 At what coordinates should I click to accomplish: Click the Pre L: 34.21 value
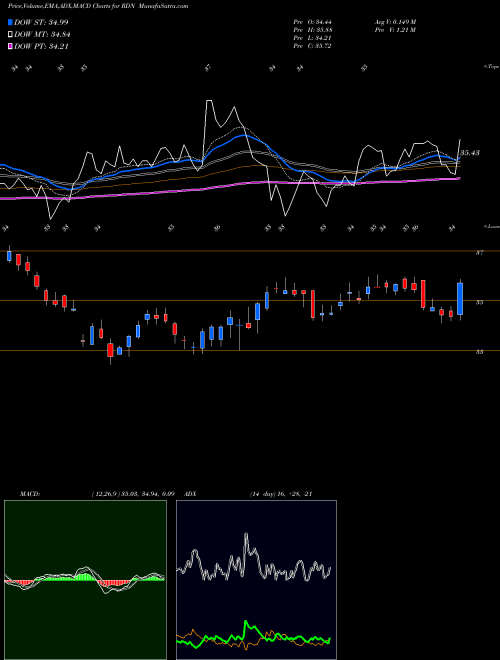[312, 38]
